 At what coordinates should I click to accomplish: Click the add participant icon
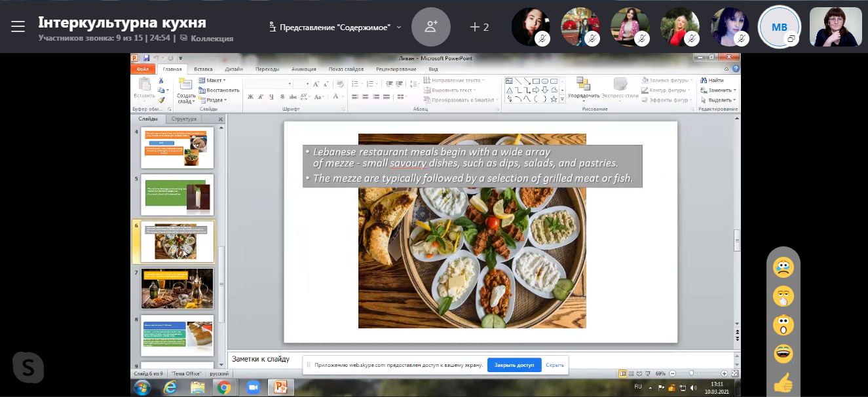pyautogui.click(x=430, y=26)
